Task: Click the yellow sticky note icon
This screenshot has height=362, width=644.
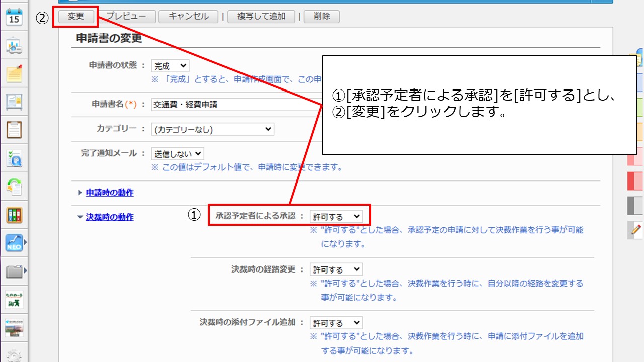Action: click(14, 74)
